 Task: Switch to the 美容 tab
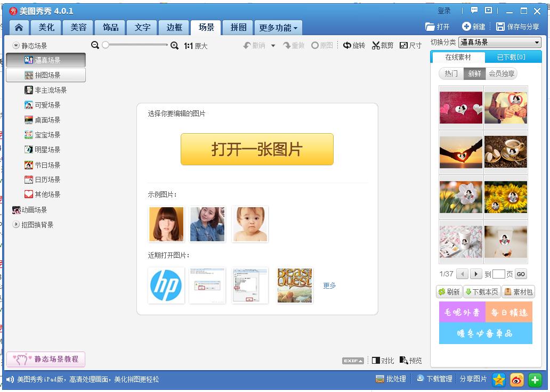[x=78, y=27]
